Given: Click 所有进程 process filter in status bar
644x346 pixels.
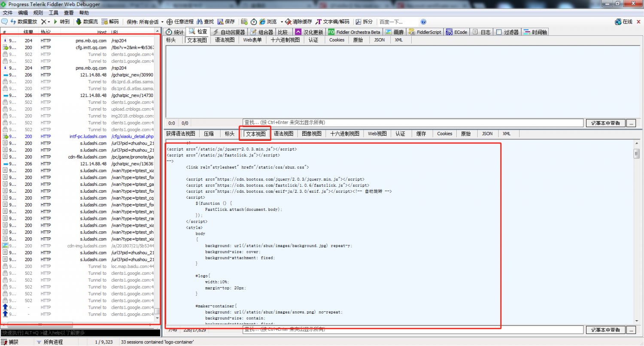Looking at the screenshot, I should (x=49, y=342).
